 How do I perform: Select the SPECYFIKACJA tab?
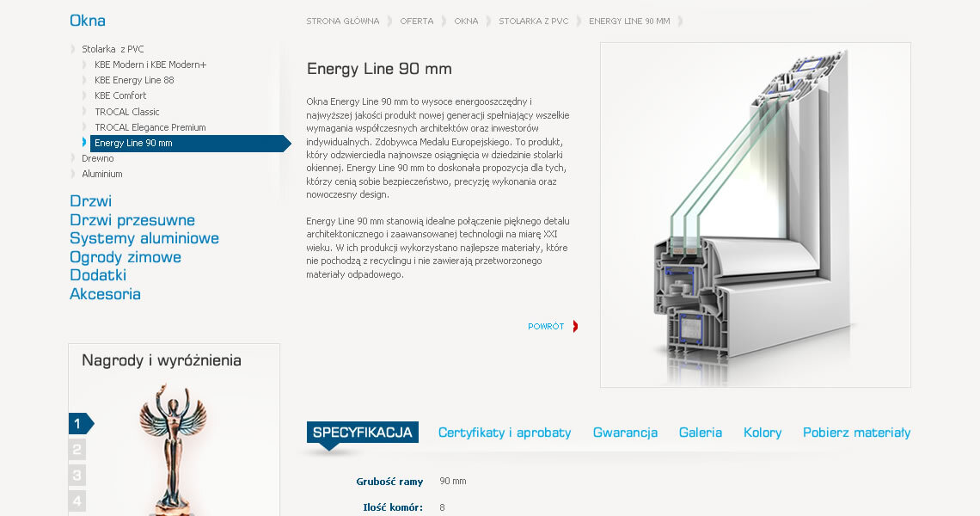tap(362, 433)
